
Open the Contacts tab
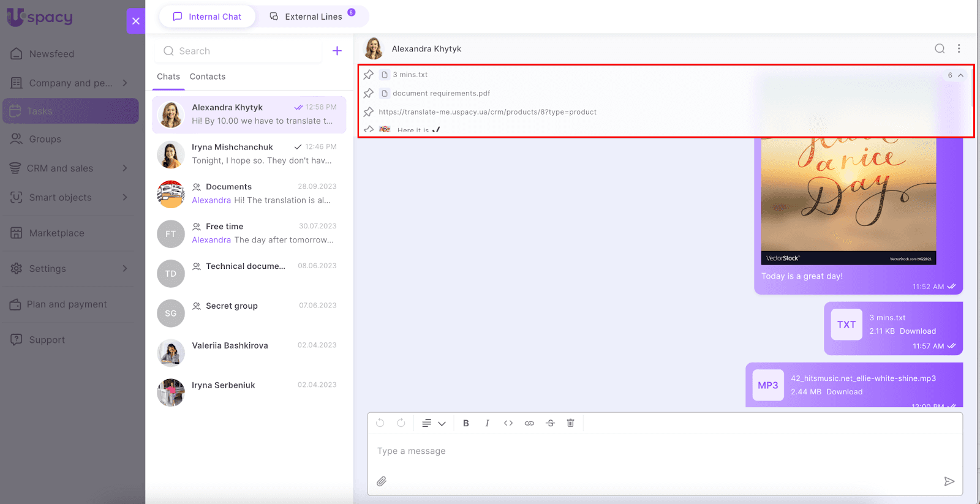click(x=208, y=77)
